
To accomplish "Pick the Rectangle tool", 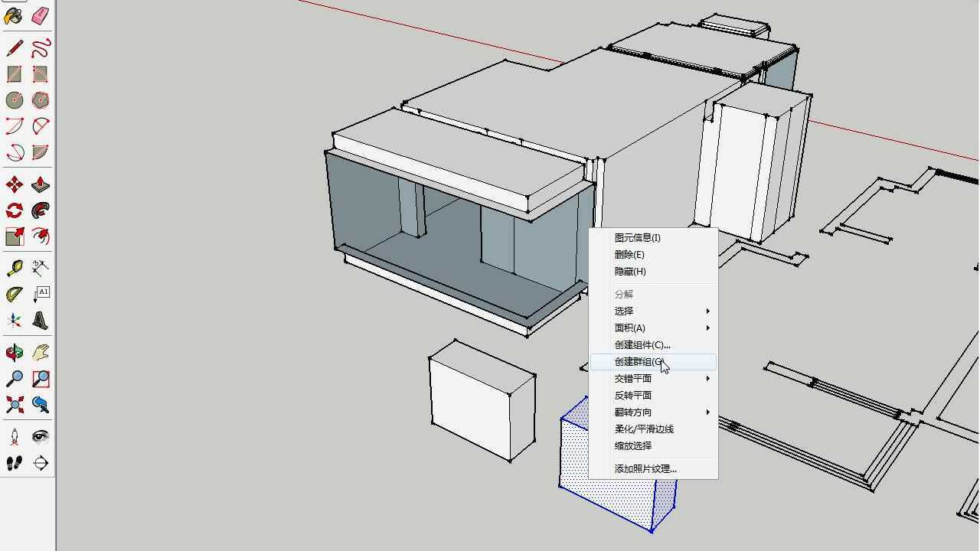I will (x=13, y=73).
